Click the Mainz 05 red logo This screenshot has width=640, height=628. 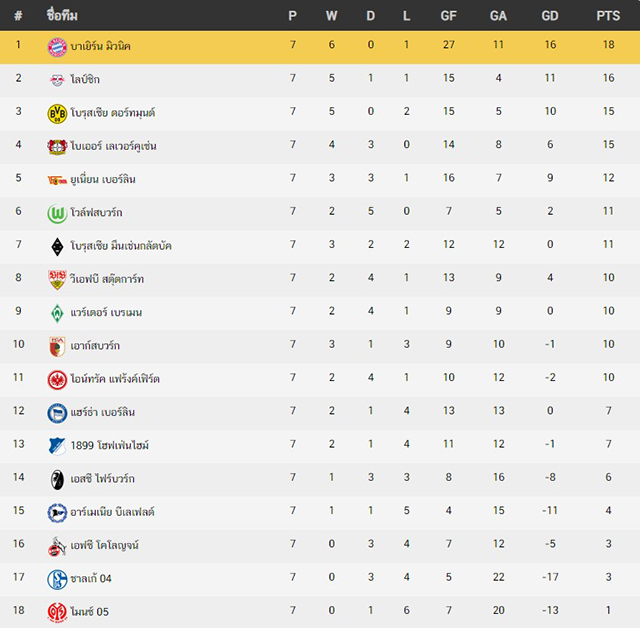57,612
